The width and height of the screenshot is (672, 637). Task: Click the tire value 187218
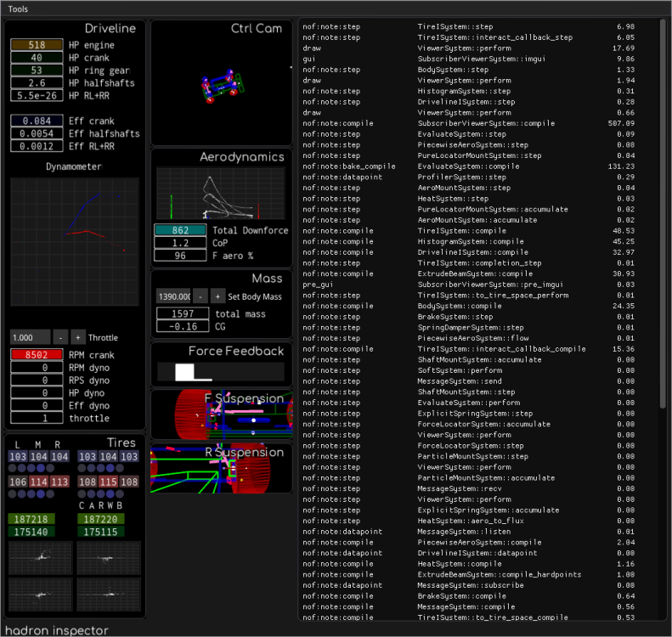pos(31,519)
